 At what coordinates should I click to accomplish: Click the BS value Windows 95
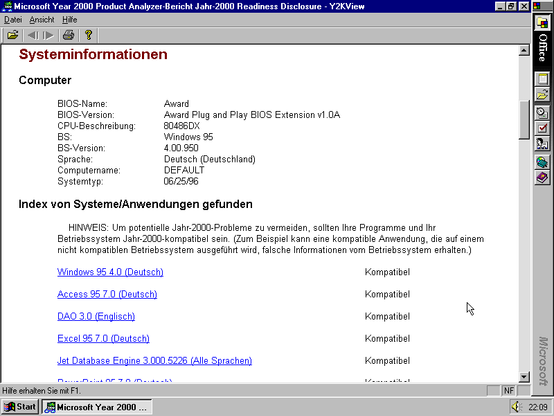click(188, 137)
